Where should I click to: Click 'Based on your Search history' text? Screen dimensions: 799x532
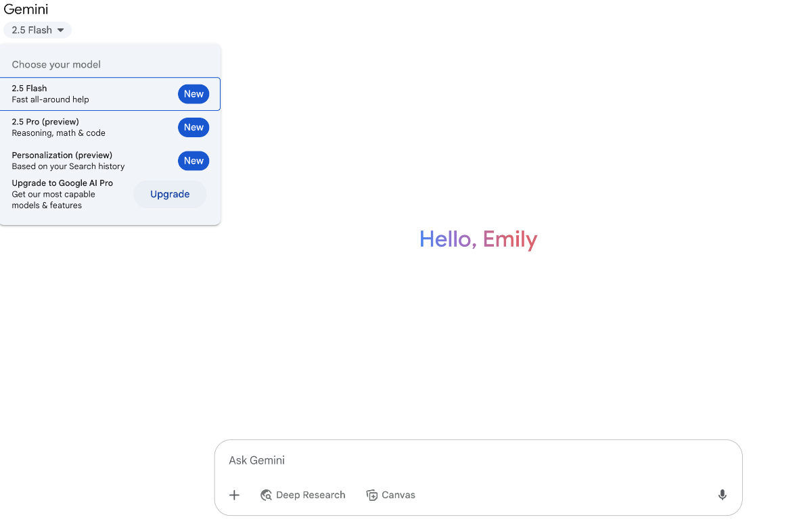[x=68, y=166]
